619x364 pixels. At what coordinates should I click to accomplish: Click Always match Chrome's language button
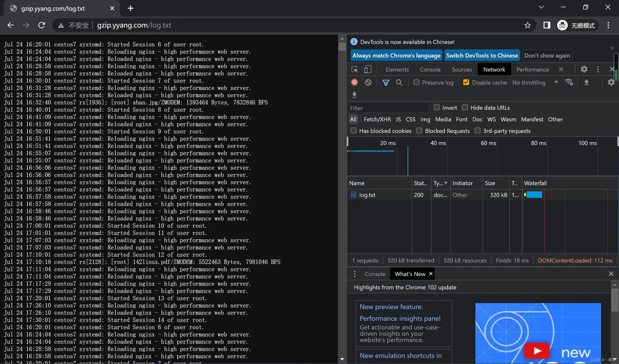tap(397, 55)
